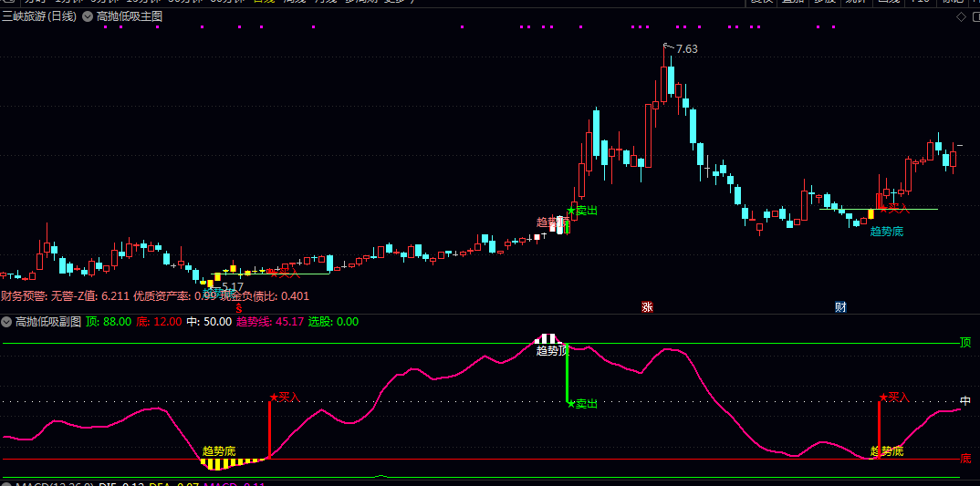
Task: Click the 趋势底 label on the main chart's right
Action: click(887, 231)
